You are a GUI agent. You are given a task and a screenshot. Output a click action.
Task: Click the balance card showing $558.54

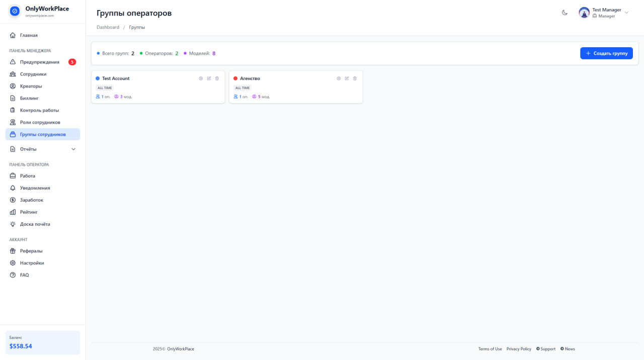pos(42,342)
